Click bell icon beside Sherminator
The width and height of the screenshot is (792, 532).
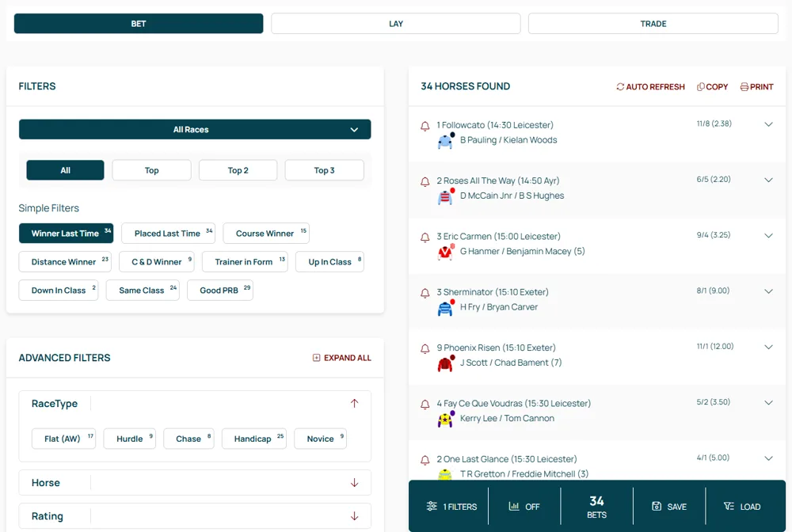coord(425,293)
